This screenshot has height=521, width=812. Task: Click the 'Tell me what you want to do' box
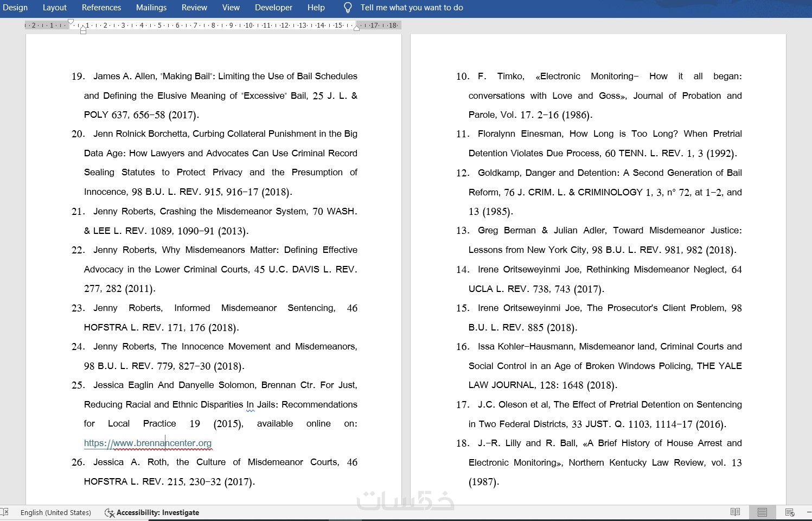pos(412,8)
